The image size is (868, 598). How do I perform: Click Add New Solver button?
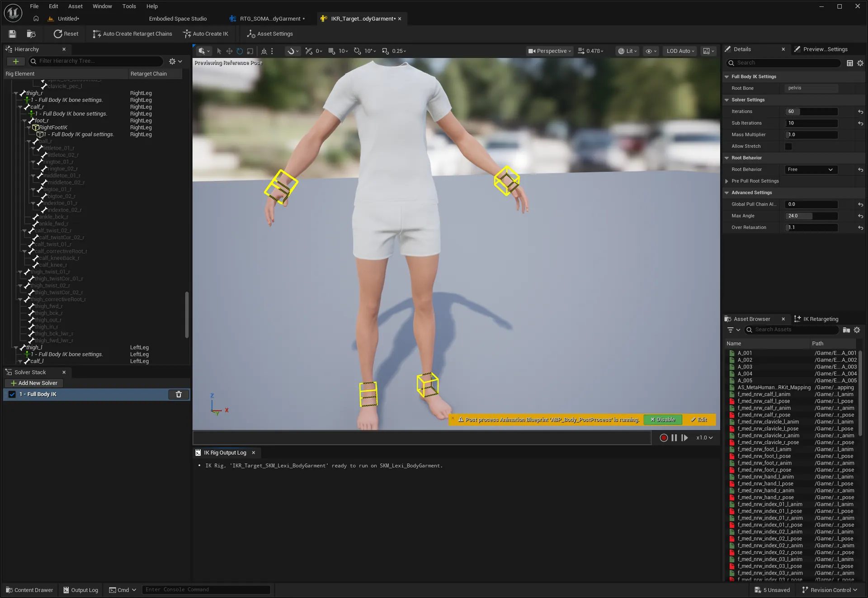click(x=34, y=383)
